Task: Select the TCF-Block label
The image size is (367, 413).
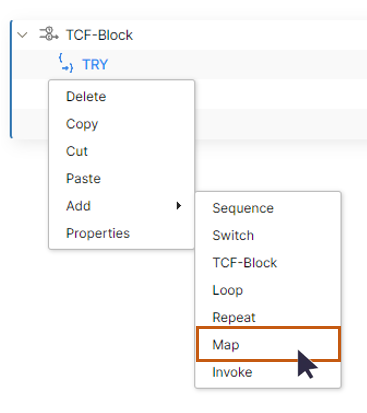Action: coord(99,35)
